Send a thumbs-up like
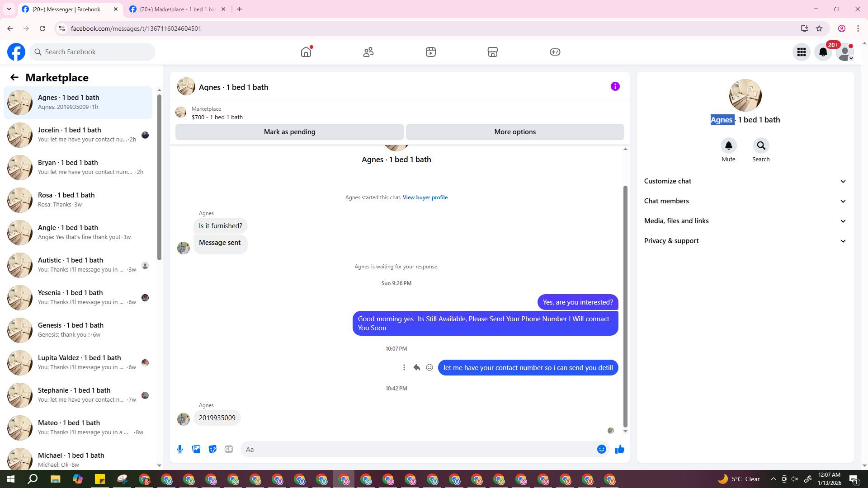 (x=619, y=449)
